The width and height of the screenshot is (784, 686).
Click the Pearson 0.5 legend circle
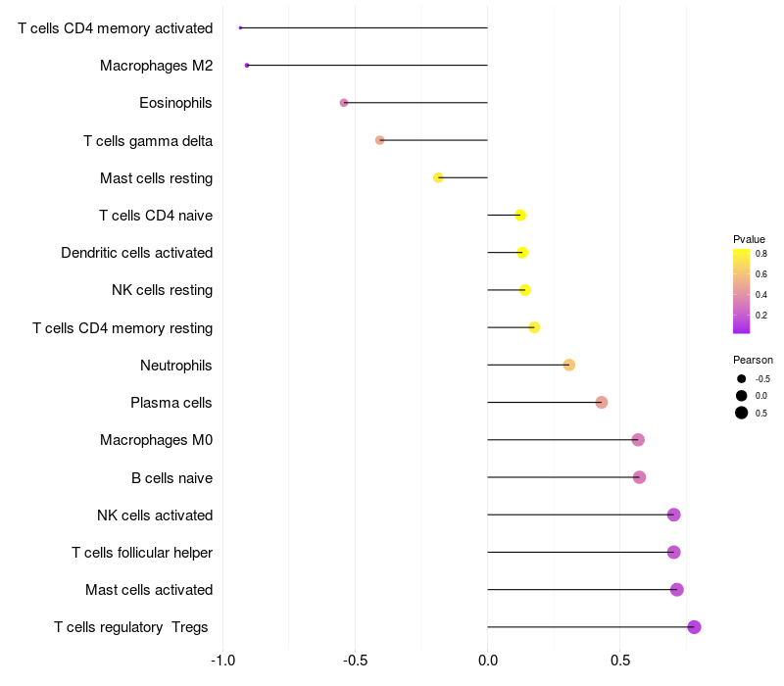pyautogui.click(x=742, y=413)
